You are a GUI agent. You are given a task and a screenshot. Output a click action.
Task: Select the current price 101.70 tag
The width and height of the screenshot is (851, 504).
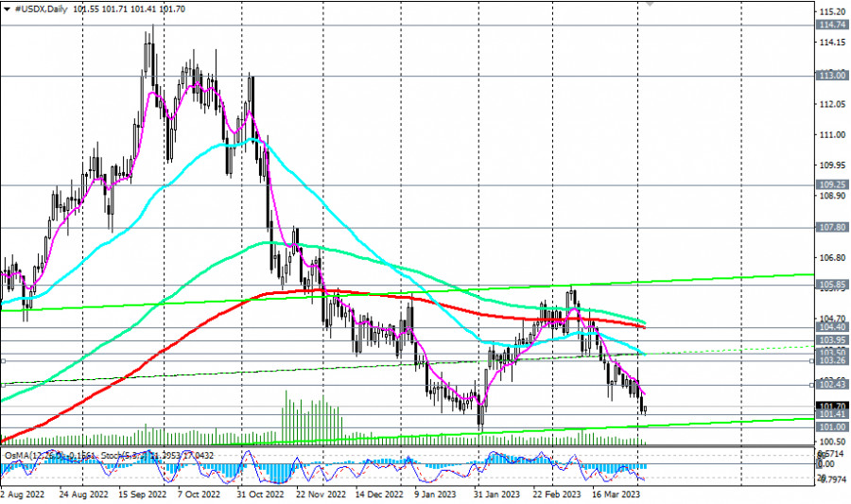point(831,406)
